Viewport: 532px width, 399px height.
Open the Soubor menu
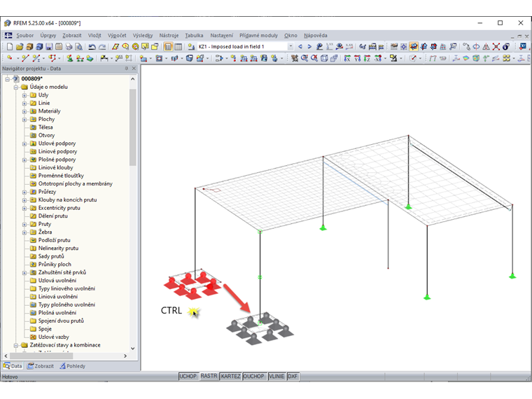[x=24, y=35]
